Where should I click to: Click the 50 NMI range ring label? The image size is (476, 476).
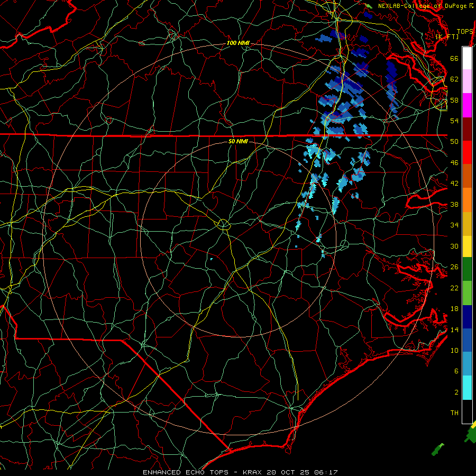pyautogui.click(x=238, y=141)
